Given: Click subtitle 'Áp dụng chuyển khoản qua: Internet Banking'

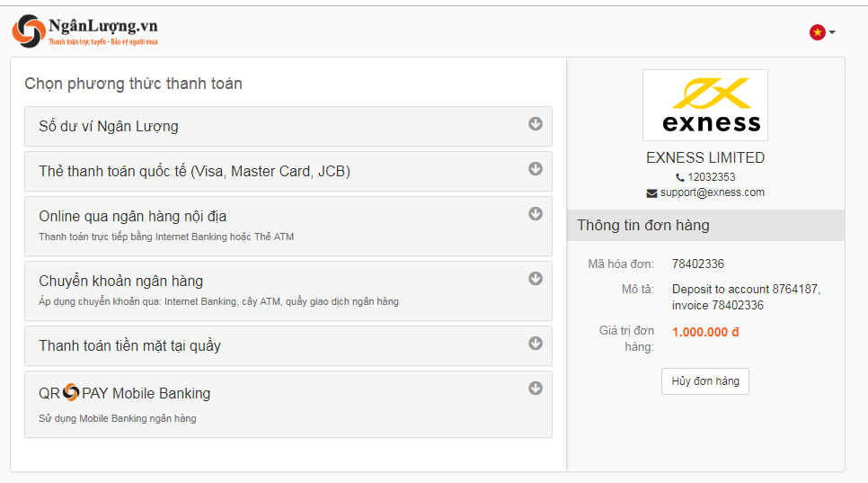Looking at the screenshot, I should tap(218, 301).
